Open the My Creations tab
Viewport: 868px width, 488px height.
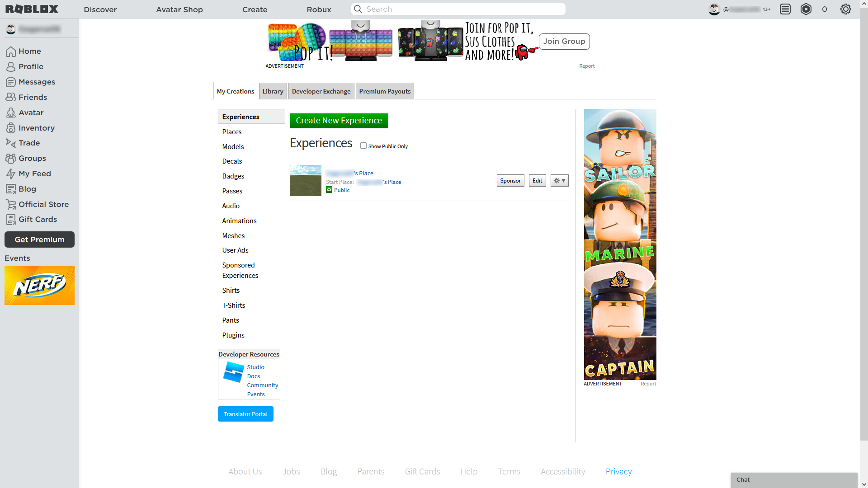235,90
